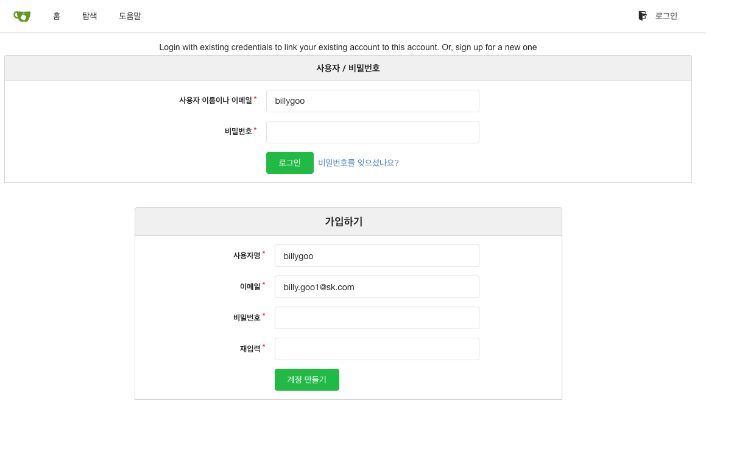This screenshot has height=461, width=736.
Task: Focus the signup 비밀번호 password field
Action: pyautogui.click(x=377, y=318)
